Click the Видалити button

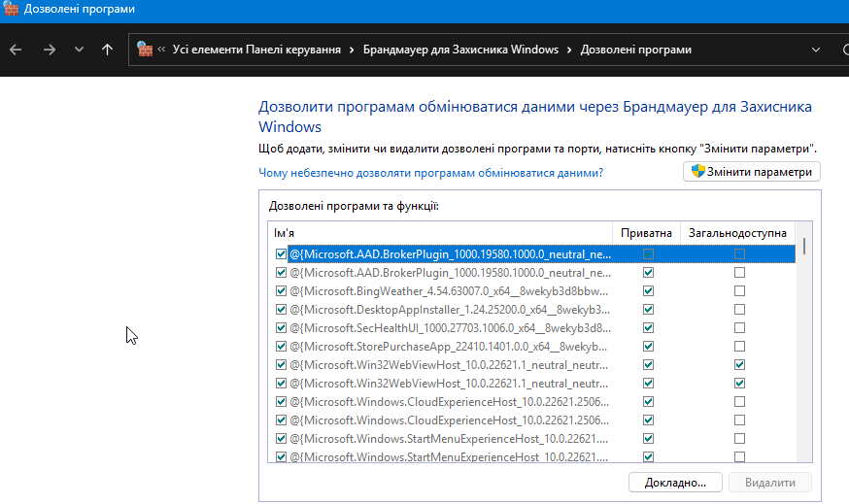click(x=770, y=483)
